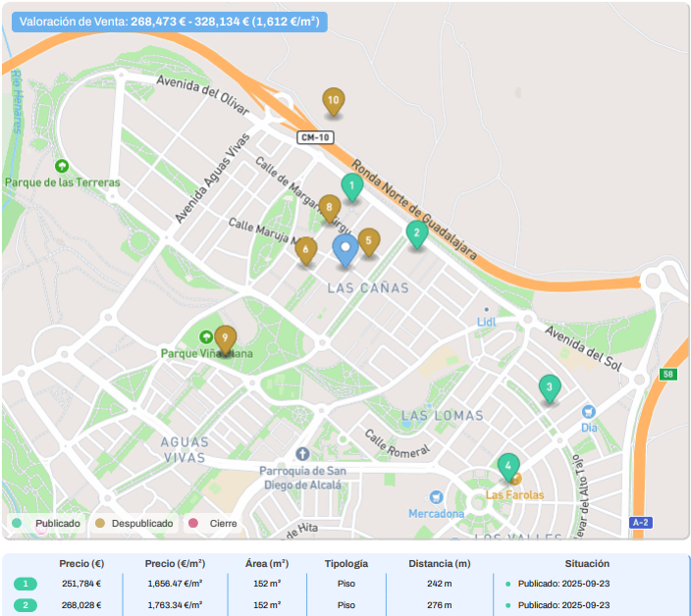
Task: Click the Parroquia de San Diego church icon
Action: click(301, 453)
